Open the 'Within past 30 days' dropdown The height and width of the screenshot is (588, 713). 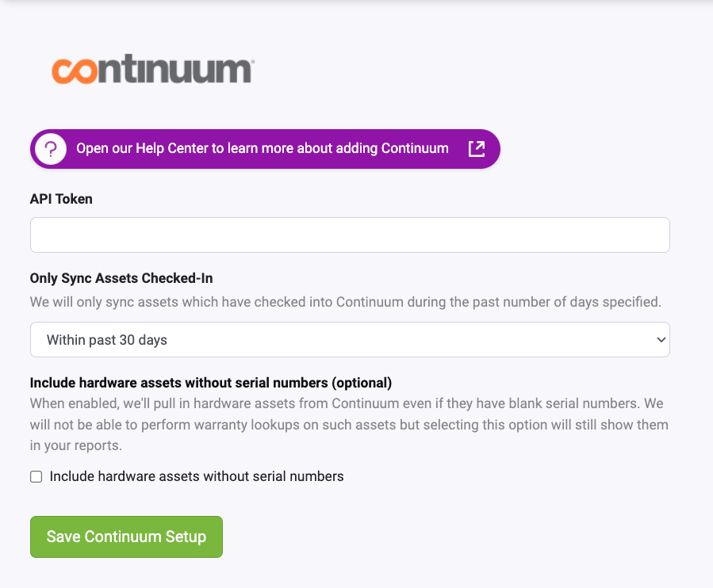350,339
